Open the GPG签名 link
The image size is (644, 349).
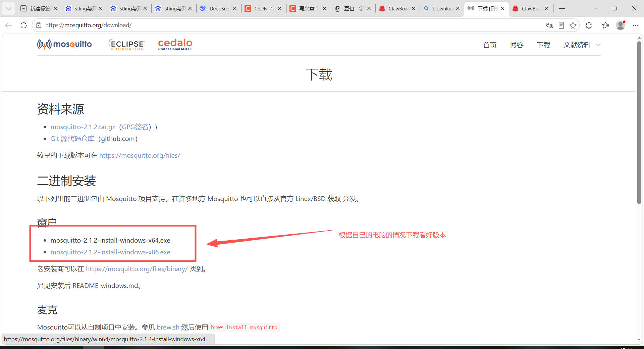tap(135, 127)
